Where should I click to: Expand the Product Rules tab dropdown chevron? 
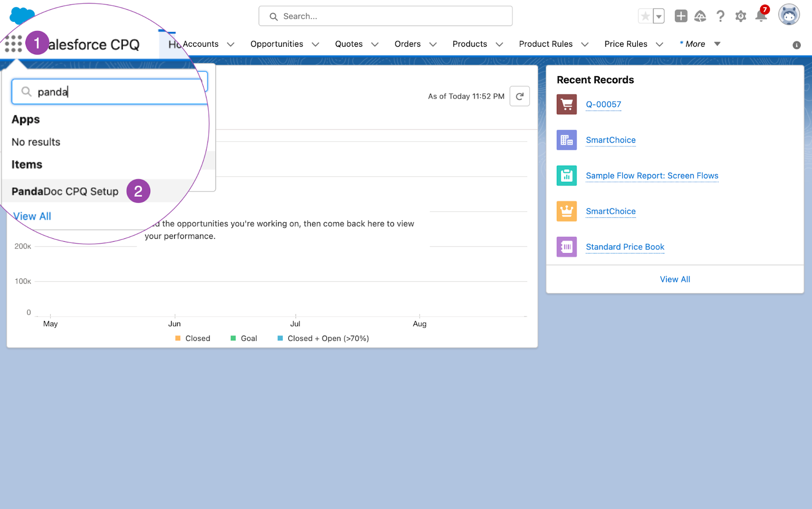585,44
